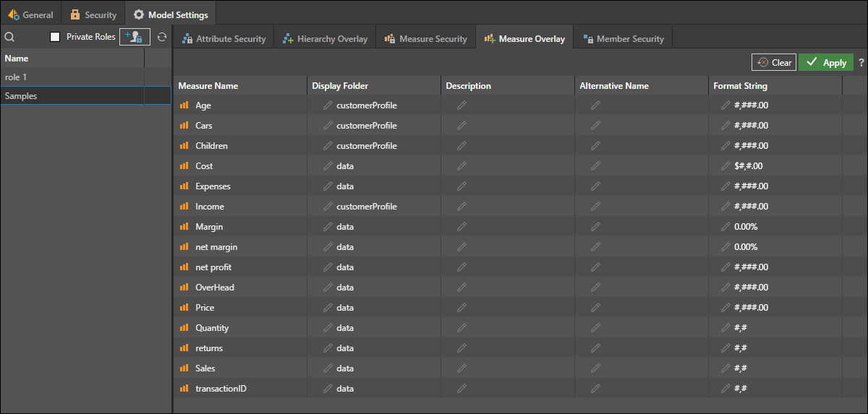Screen dimensions: 868x414
Task: Edit Format String for Margin measure
Action: coord(726,227)
